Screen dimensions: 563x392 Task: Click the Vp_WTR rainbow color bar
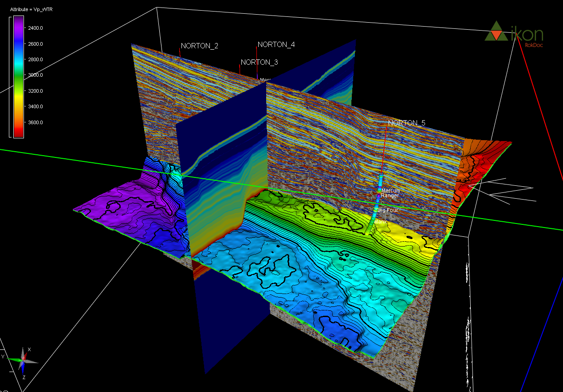click(x=19, y=76)
